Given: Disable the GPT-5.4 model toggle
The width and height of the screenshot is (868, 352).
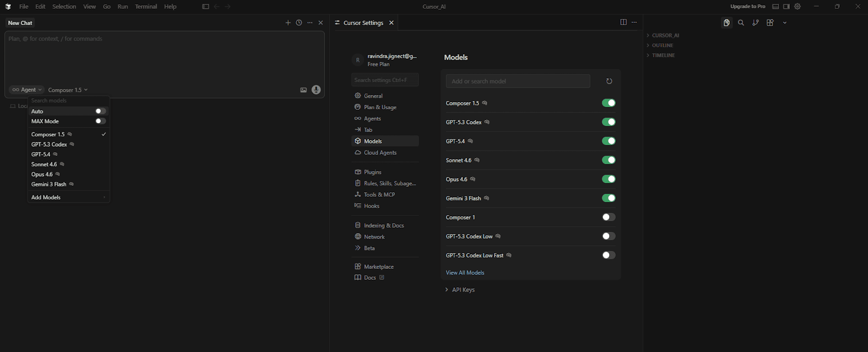Looking at the screenshot, I should 609,141.
